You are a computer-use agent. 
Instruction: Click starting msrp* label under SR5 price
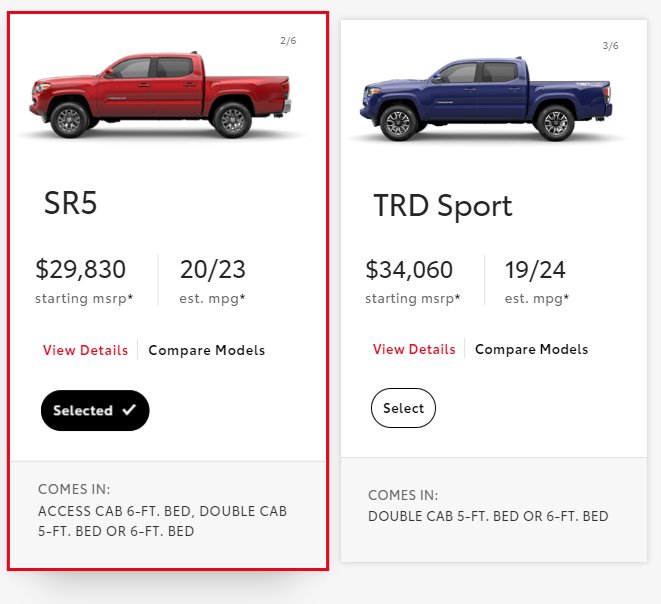[x=84, y=298]
